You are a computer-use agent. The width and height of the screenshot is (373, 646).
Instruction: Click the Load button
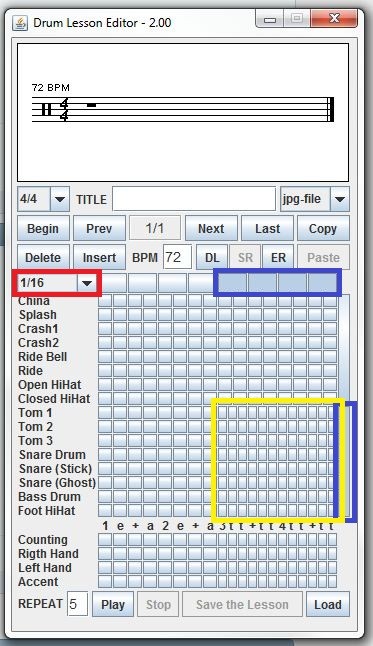click(328, 604)
